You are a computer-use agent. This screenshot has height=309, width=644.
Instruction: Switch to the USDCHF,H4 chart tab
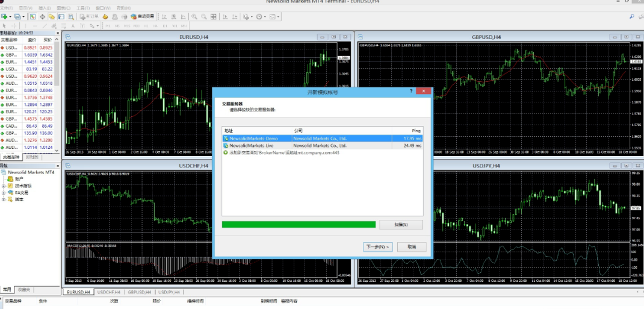pyautogui.click(x=109, y=292)
